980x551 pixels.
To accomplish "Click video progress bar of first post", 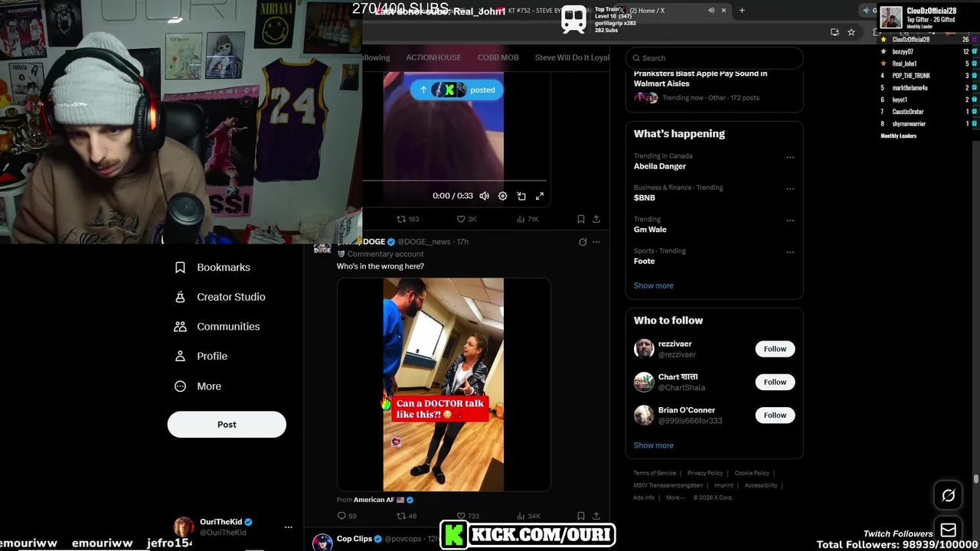I will (454, 181).
